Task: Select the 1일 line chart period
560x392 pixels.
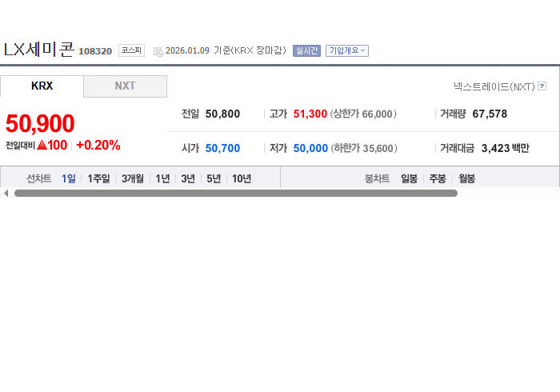Action: [68, 178]
